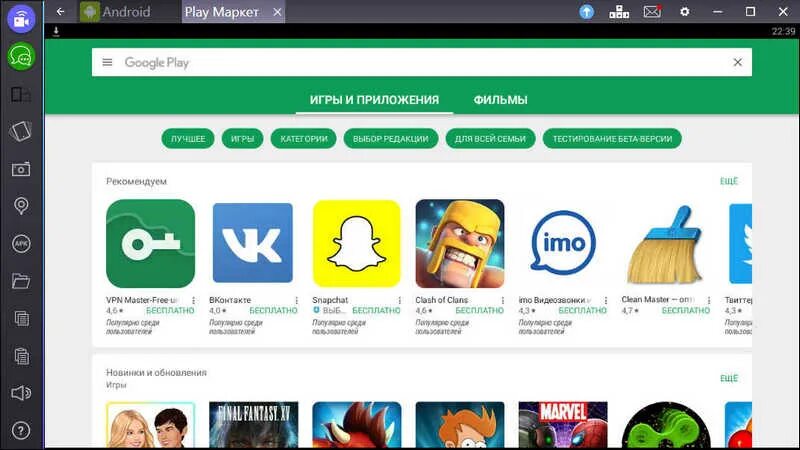This screenshot has height=450, width=800.
Task: Open the folder icon in the sidebar
Action: click(x=21, y=281)
